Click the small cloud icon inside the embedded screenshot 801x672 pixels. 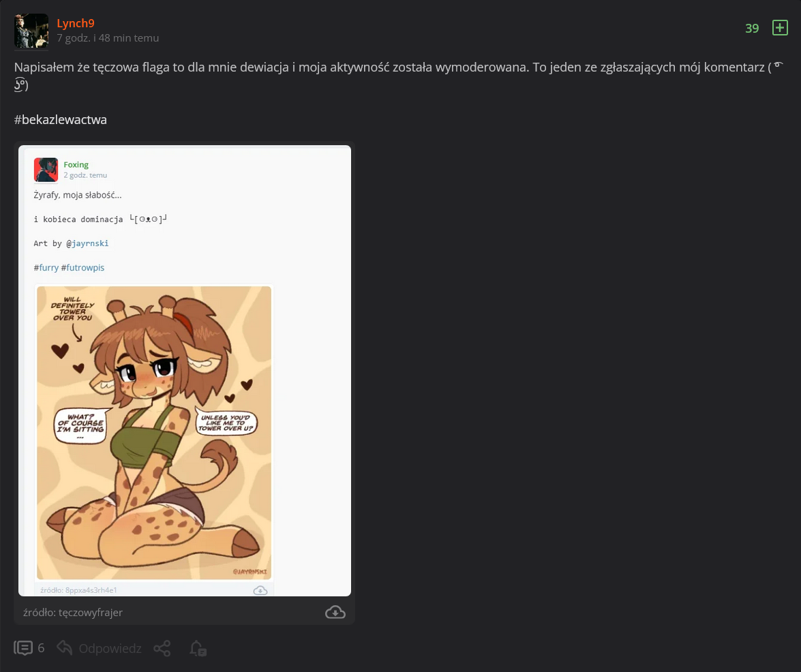pos(260,590)
